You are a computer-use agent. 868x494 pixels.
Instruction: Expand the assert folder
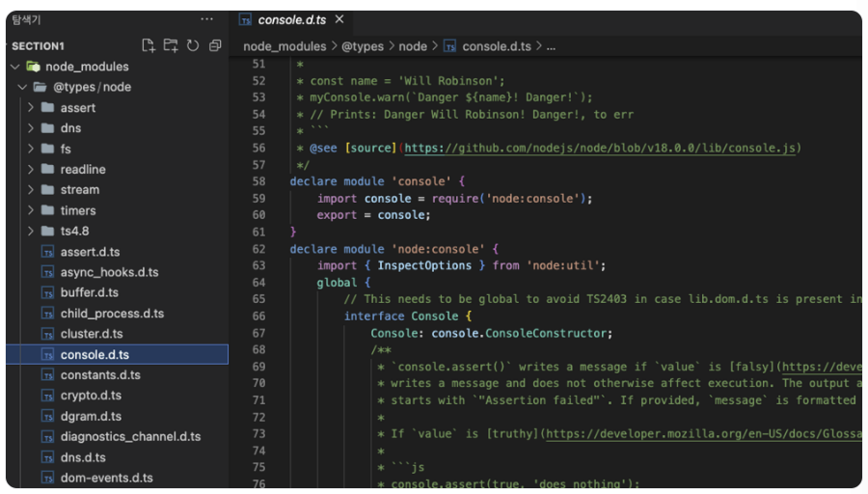pyautogui.click(x=31, y=107)
